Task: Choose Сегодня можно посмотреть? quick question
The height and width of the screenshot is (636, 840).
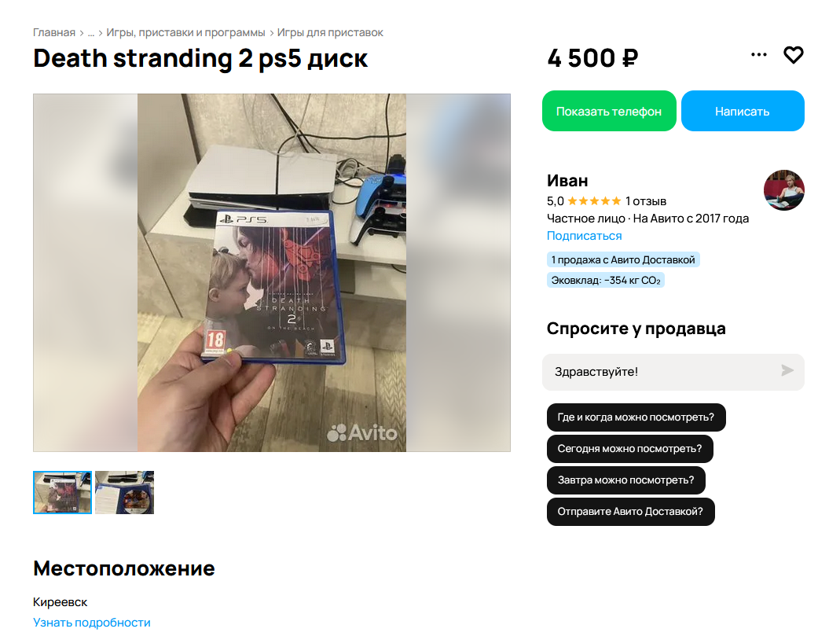Action: click(629, 449)
